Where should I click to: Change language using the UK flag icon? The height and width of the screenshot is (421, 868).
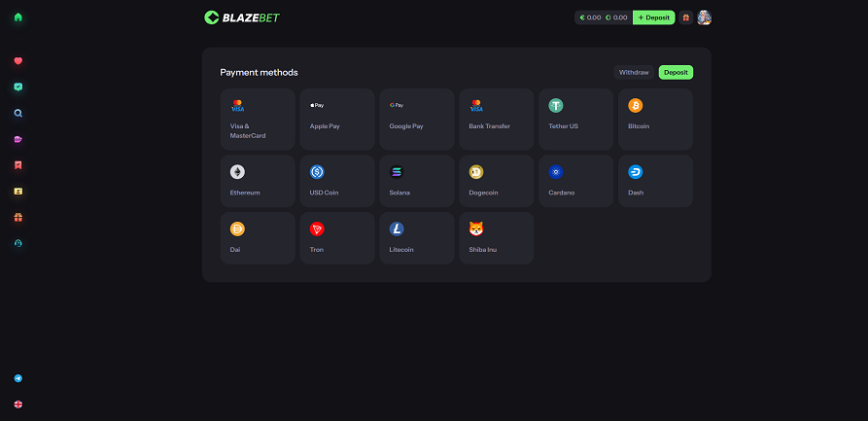(x=18, y=404)
